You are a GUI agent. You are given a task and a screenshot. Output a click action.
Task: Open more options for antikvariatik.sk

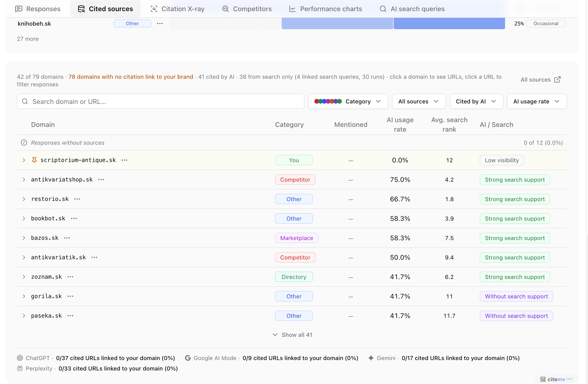click(94, 257)
